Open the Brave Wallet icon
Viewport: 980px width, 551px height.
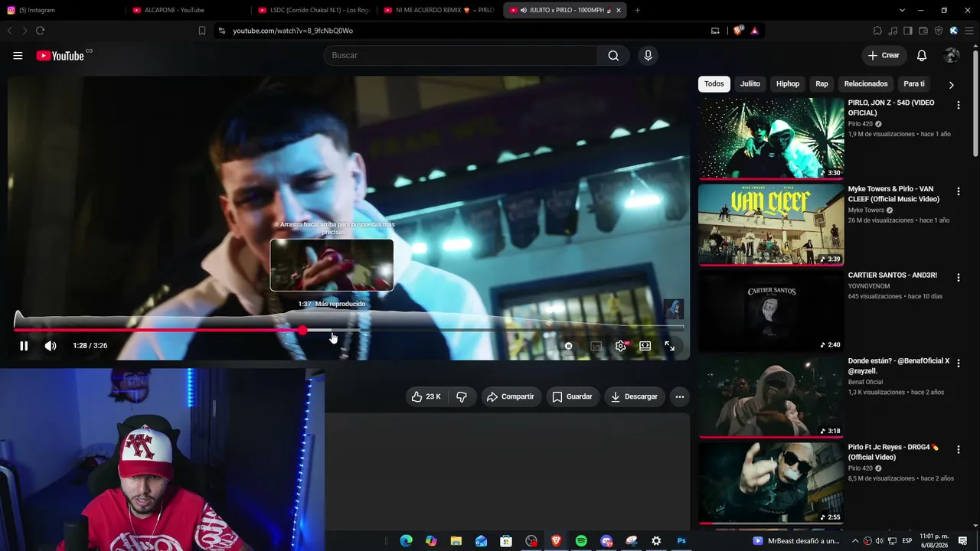coord(923,31)
